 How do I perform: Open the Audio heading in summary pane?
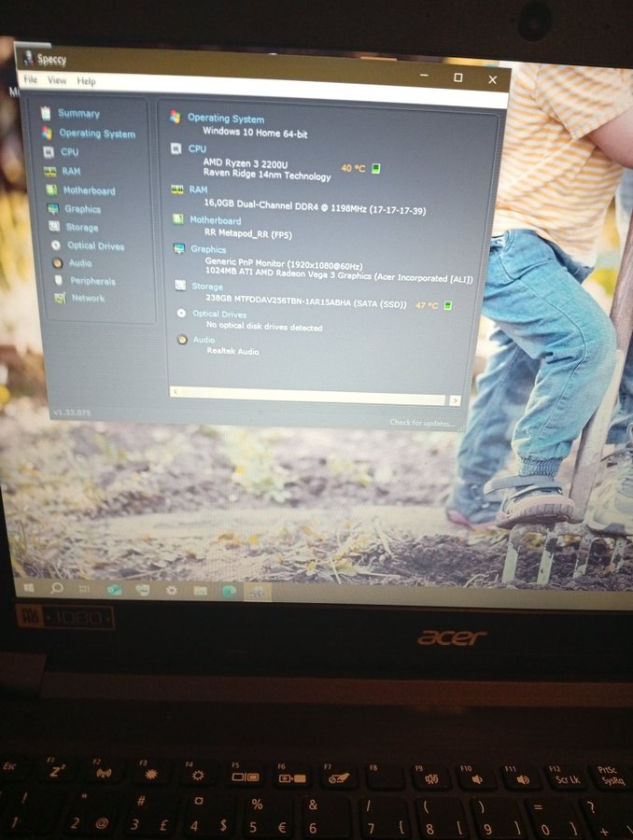click(204, 340)
